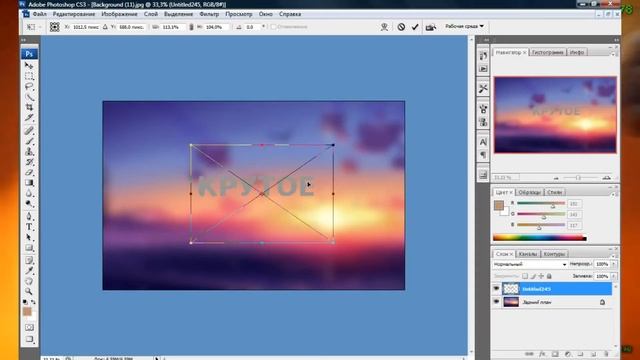Open Navigator panel options menu

pos(613,53)
